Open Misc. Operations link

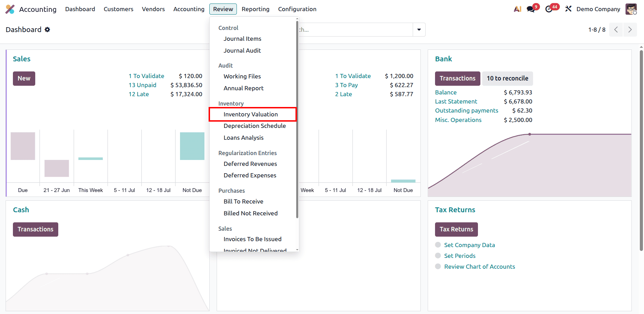pyautogui.click(x=458, y=120)
